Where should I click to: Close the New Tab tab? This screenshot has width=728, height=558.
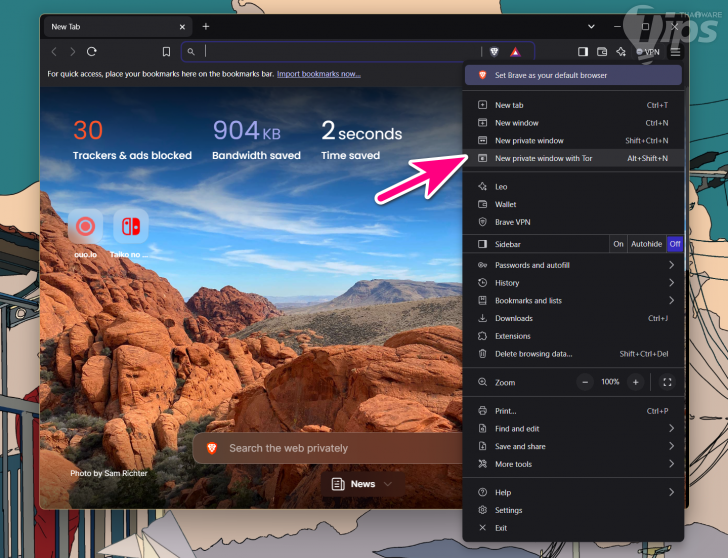click(x=182, y=27)
